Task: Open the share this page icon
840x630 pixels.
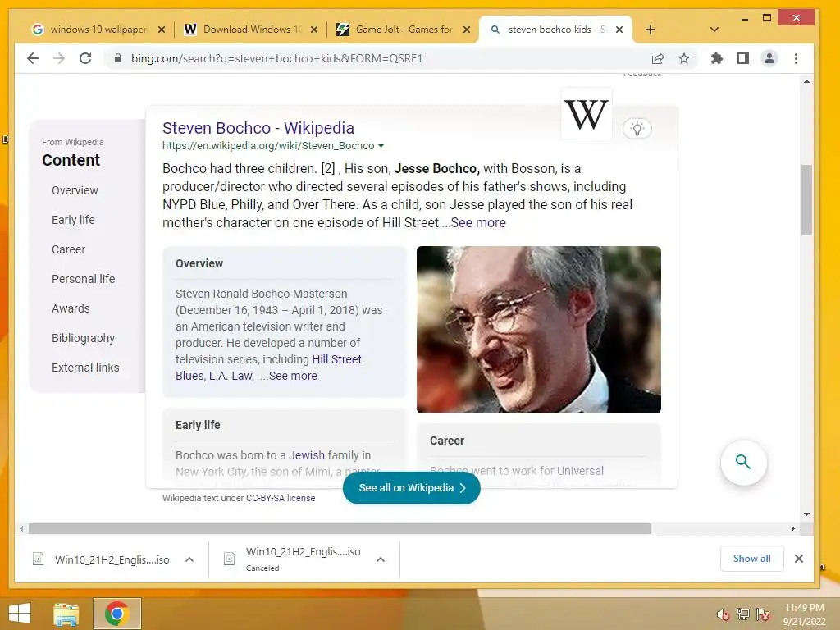Action: (658, 58)
